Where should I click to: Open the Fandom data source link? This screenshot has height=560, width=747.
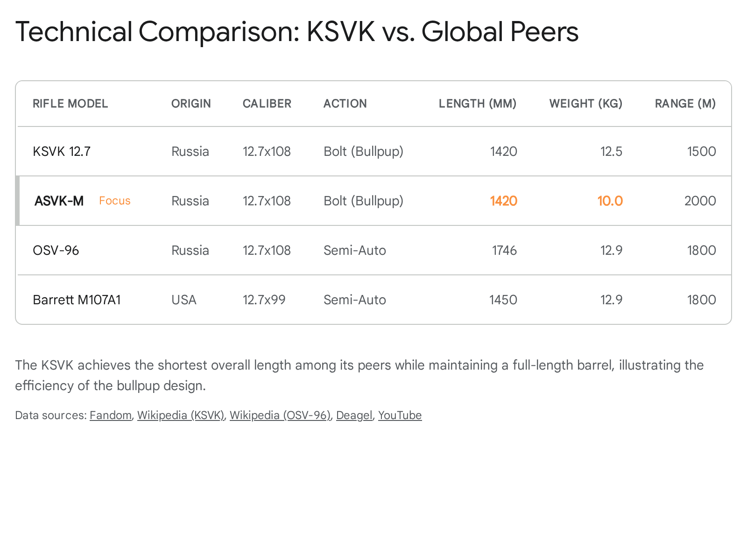(x=110, y=415)
